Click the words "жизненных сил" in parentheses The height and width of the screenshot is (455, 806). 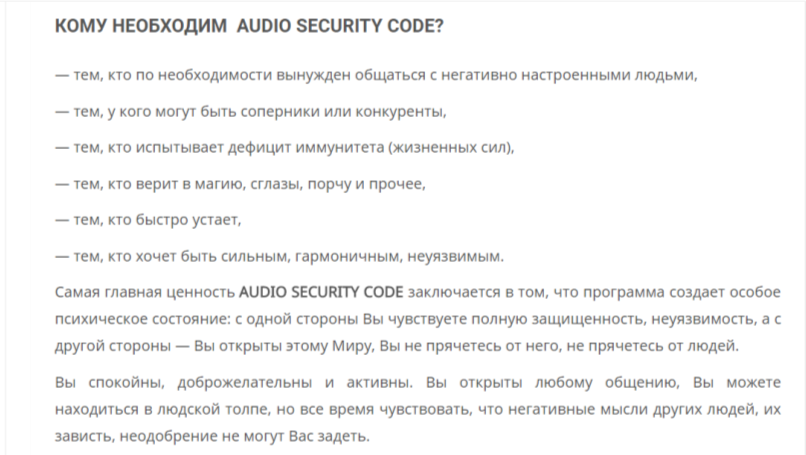(x=456, y=147)
